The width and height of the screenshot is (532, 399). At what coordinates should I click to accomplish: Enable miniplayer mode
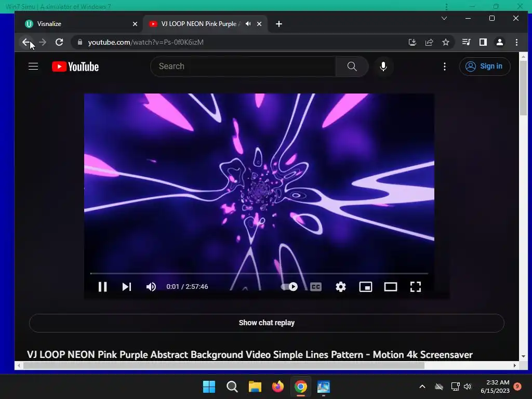point(365,287)
